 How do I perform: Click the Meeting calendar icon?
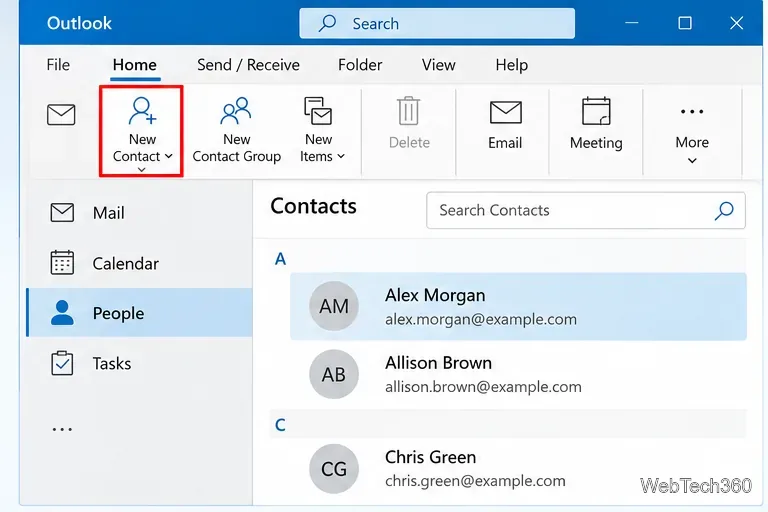coord(596,111)
